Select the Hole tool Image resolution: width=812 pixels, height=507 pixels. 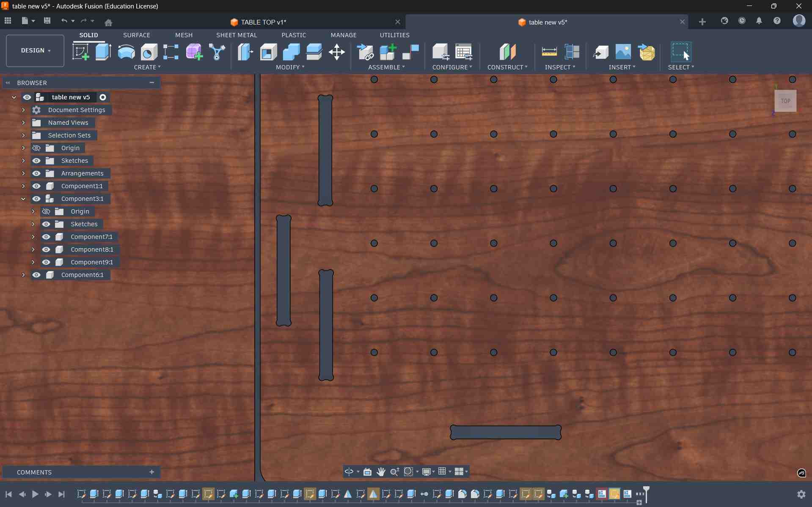point(149,52)
